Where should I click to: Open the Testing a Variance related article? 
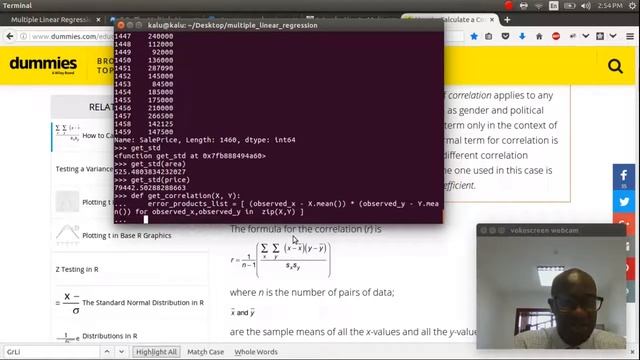(84, 169)
